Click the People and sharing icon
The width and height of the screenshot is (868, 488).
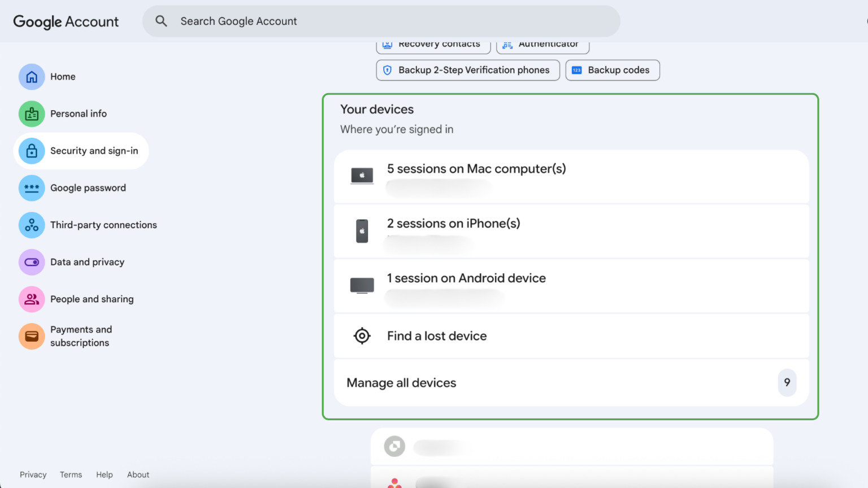click(32, 299)
